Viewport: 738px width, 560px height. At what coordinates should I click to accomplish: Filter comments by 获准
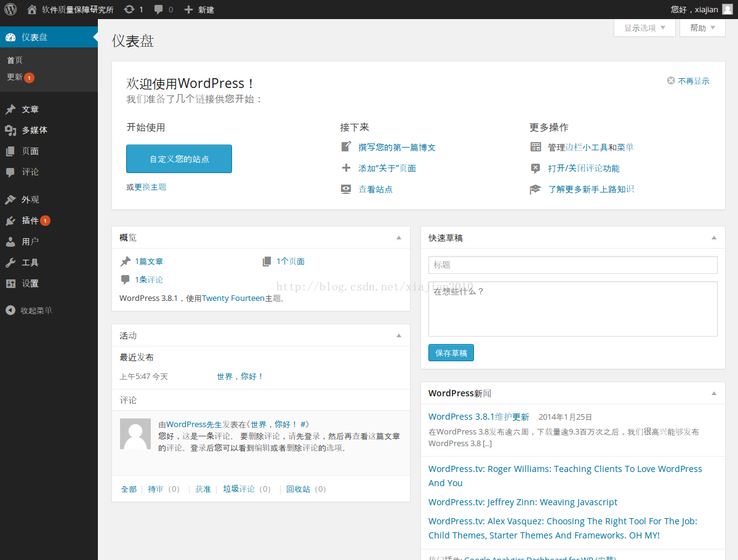tap(203, 489)
